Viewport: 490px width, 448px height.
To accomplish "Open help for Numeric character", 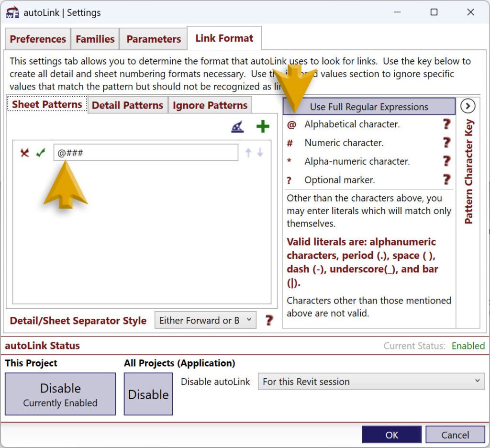I will point(447,143).
